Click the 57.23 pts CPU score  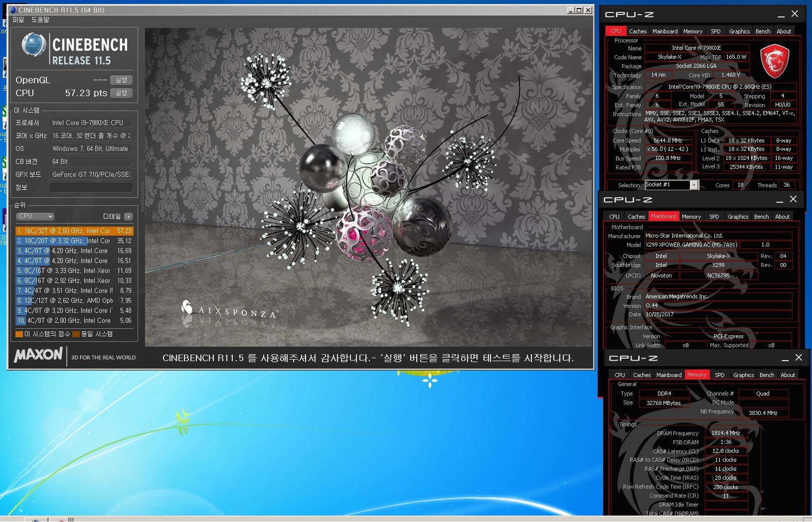tap(86, 93)
